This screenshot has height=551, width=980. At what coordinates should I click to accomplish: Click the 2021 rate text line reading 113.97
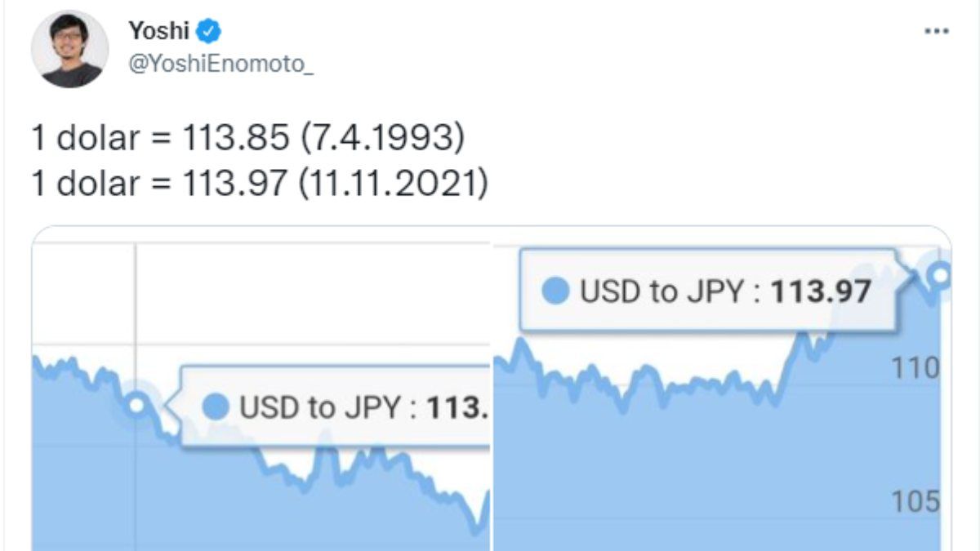point(260,184)
